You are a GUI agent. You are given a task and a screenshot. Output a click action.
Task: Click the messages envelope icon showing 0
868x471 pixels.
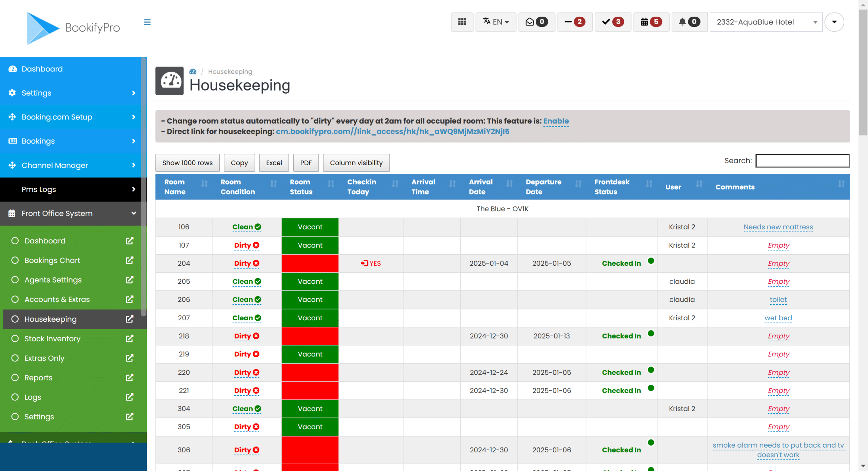pos(536,22)
